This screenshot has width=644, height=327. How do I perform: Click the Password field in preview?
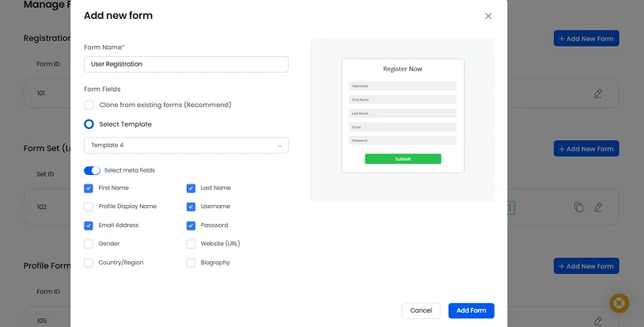tap(403, 140)
